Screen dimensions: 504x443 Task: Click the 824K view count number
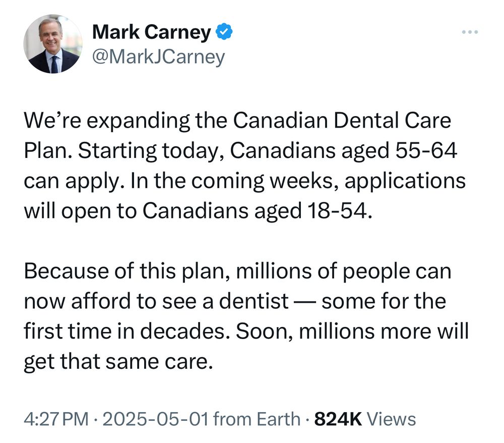pyautogui.click(x=338, y=419)
